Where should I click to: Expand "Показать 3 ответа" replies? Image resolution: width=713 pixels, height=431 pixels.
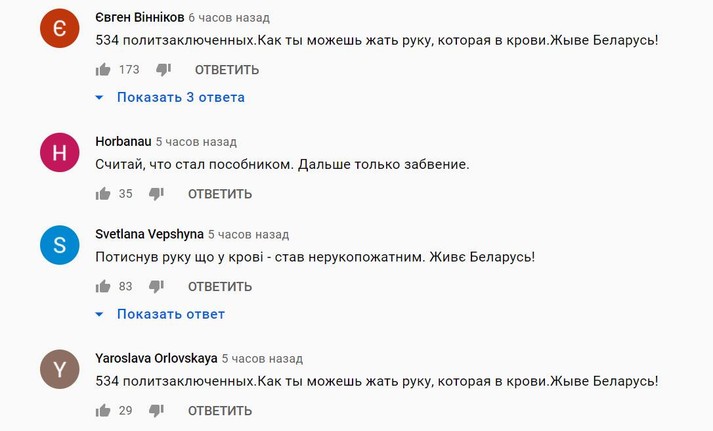point(180,98)
